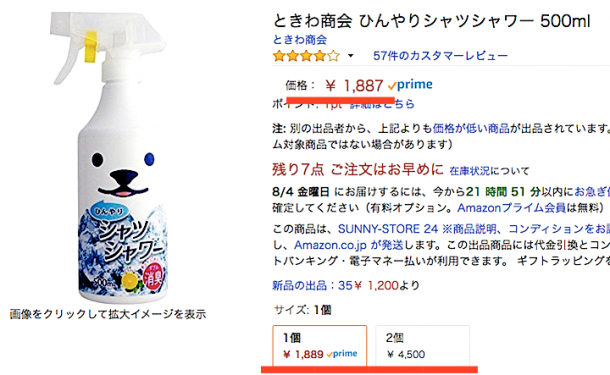This screenshot has height=375, width=610.
Task: Open the 価格が低い商品 link
Action: pyautogui.click(x=471, y=128)
